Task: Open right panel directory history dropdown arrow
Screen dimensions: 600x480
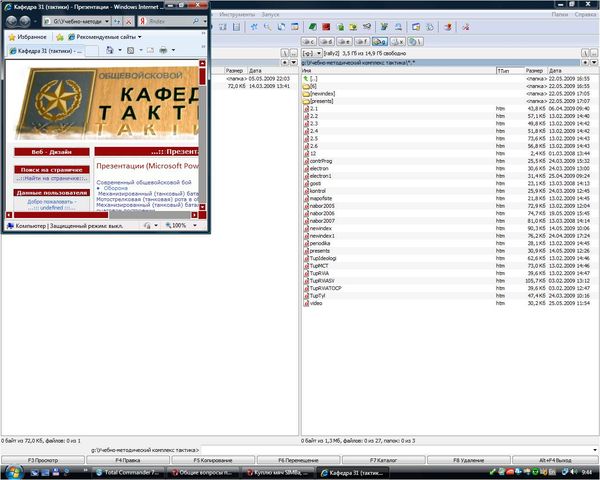Action: (x=594, y=62)
